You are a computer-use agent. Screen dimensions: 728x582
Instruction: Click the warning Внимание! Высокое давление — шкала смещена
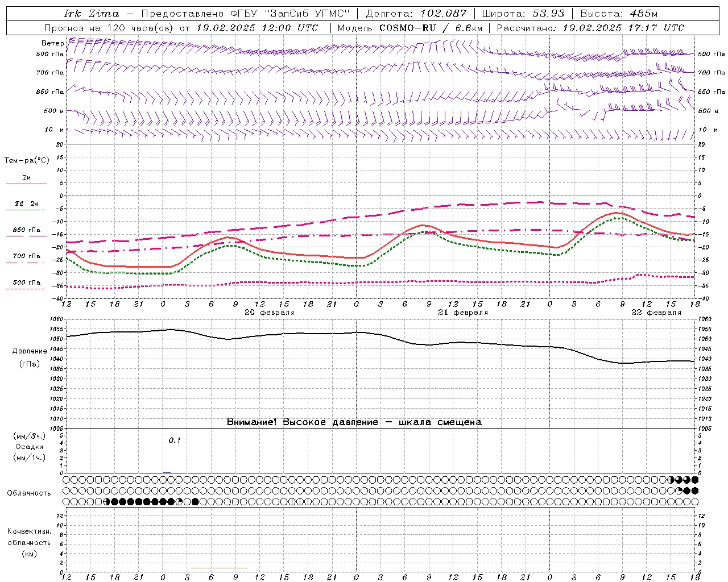pos(354,422)
